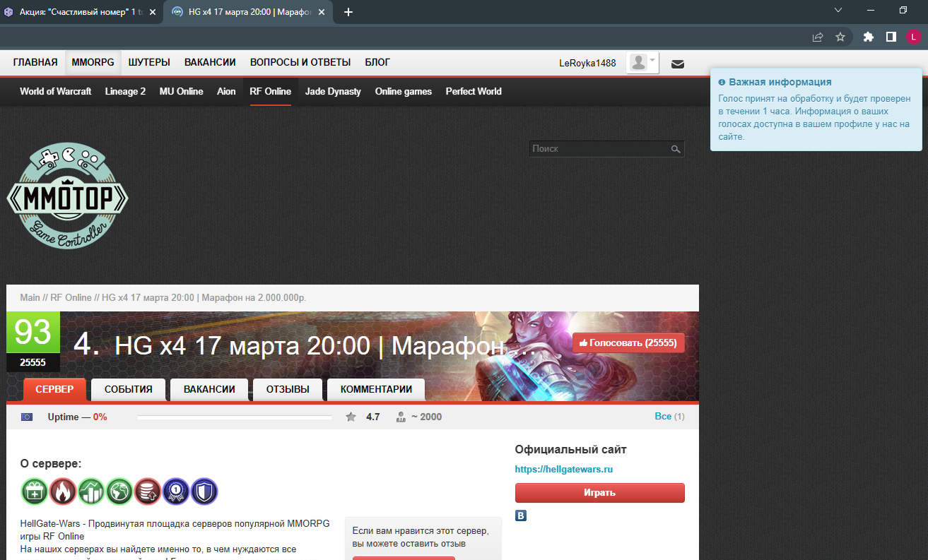Click the browser share page icon
The height and width of the screenshot is (560, 928).
click(x=818, y=37)
